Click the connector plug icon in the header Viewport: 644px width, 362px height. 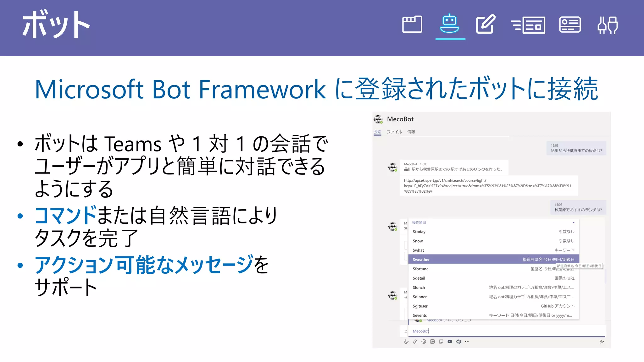[x=608, y=25]
